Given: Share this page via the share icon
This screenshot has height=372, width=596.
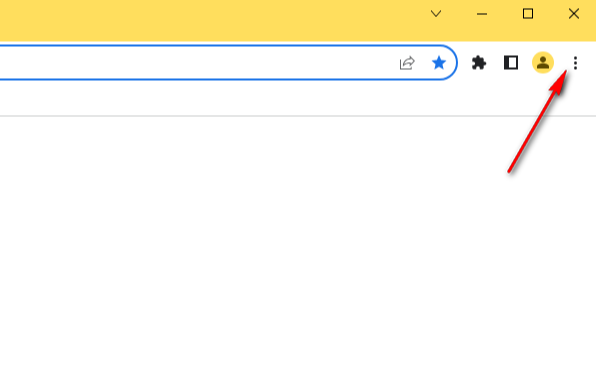Looking at the screenshot, I should (407, 63).
